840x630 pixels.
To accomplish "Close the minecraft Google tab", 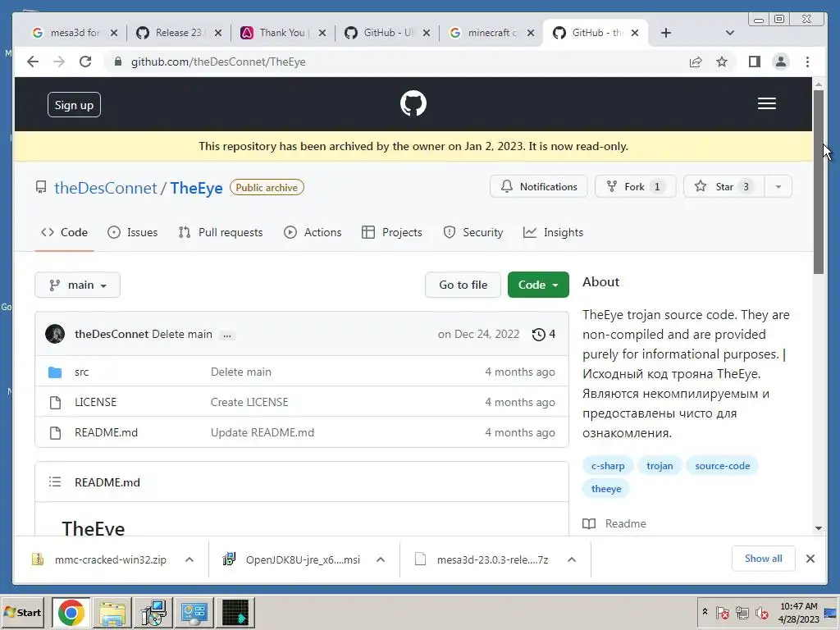I will point(530,33).
